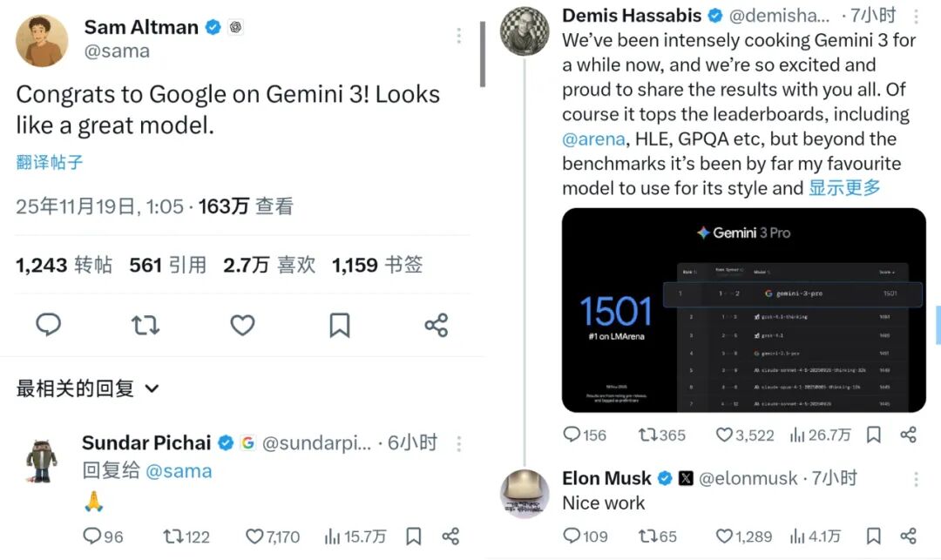Screen dimensions: 941x560
Task: Like Sundar Pichai's praying hands reply
Action: click(x=273, y=536)
